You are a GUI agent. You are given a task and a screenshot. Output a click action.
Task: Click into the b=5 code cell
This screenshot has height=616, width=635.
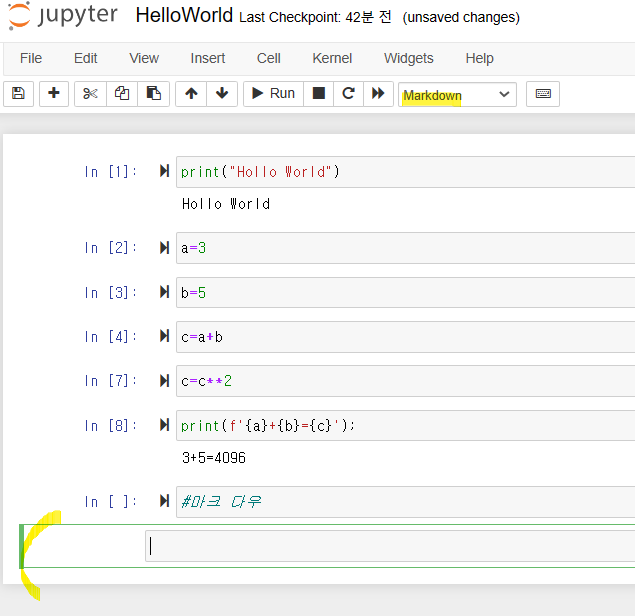point(405,292)
